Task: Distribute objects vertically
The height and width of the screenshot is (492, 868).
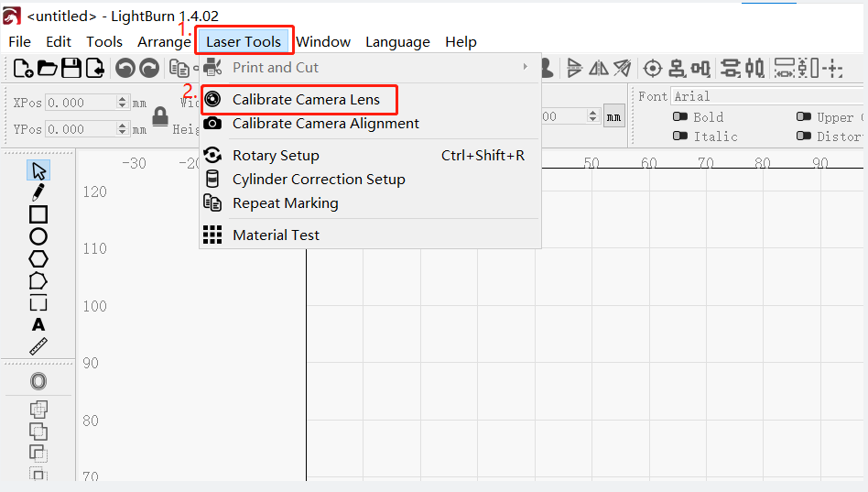Action: tap(730, 69)
